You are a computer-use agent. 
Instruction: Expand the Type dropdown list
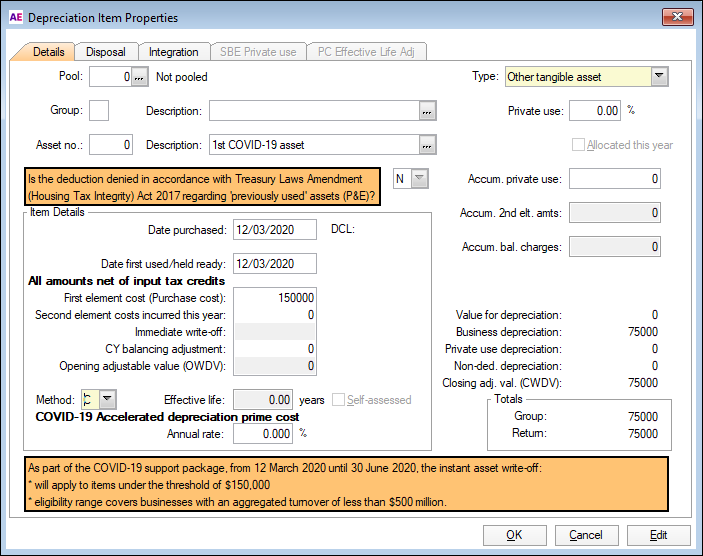pos(658,76)
